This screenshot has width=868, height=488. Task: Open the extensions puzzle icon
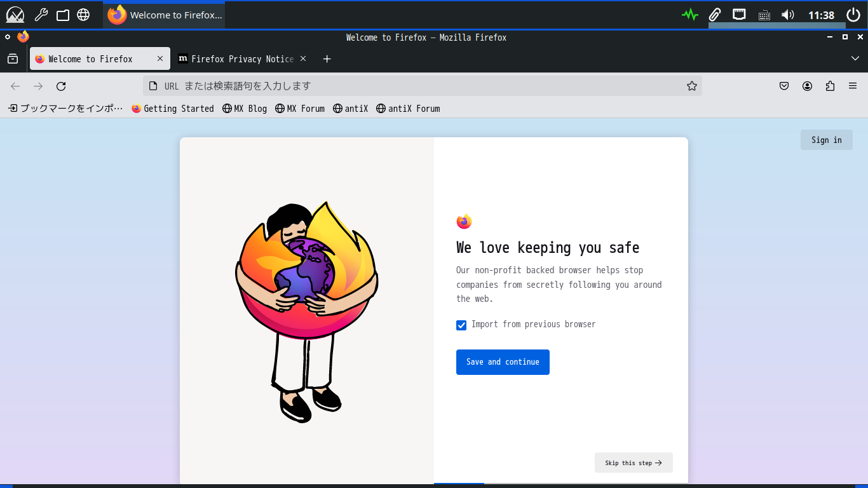coord(830,86)
